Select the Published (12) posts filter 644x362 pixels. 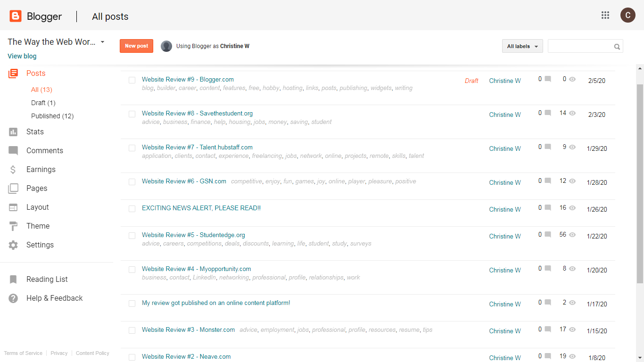(x=52, y=116)
